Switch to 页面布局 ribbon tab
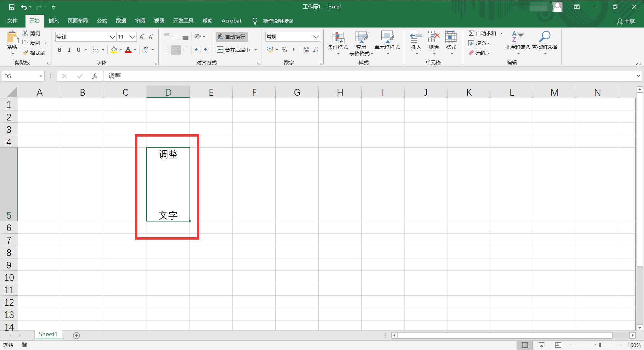Image resolution: width=644 pixels, height=350 pixels. [x=77, y=20]
